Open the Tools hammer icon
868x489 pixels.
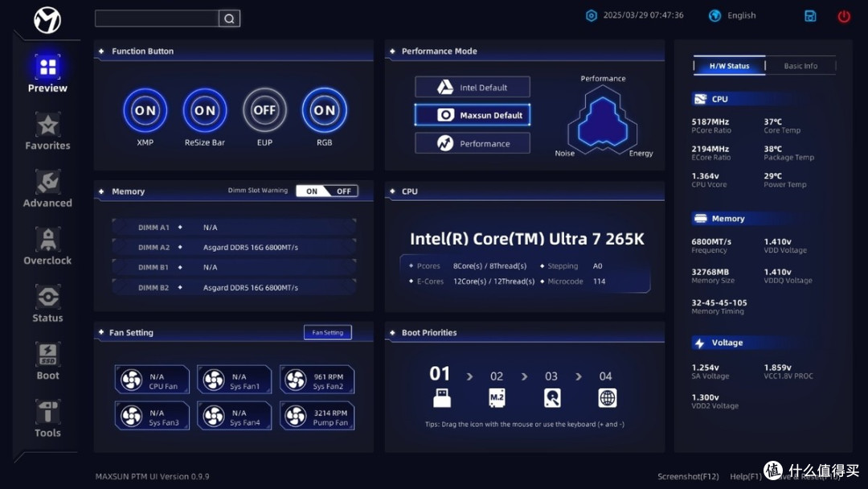(47, 412)
